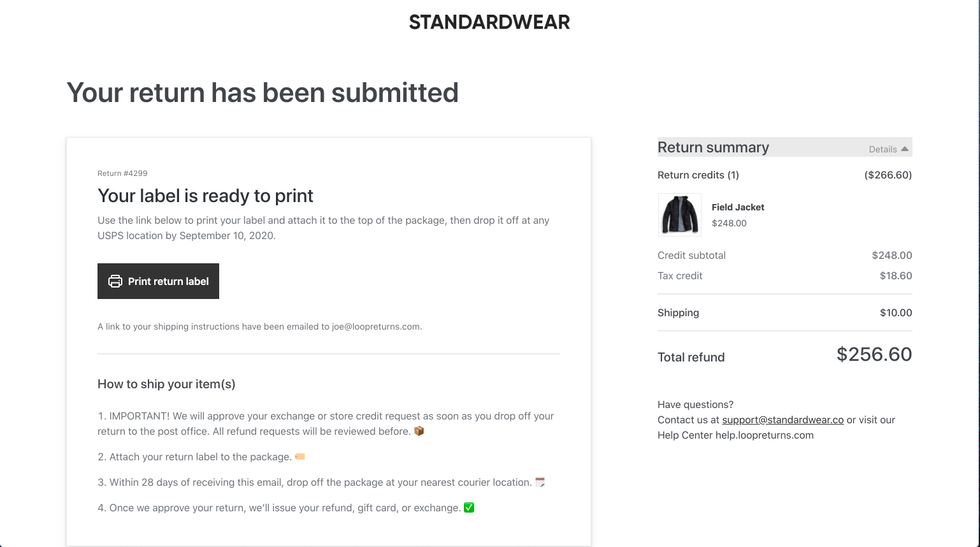Click the green checkmark emoji in step 4
980x547 pixels.
(469, 507)
